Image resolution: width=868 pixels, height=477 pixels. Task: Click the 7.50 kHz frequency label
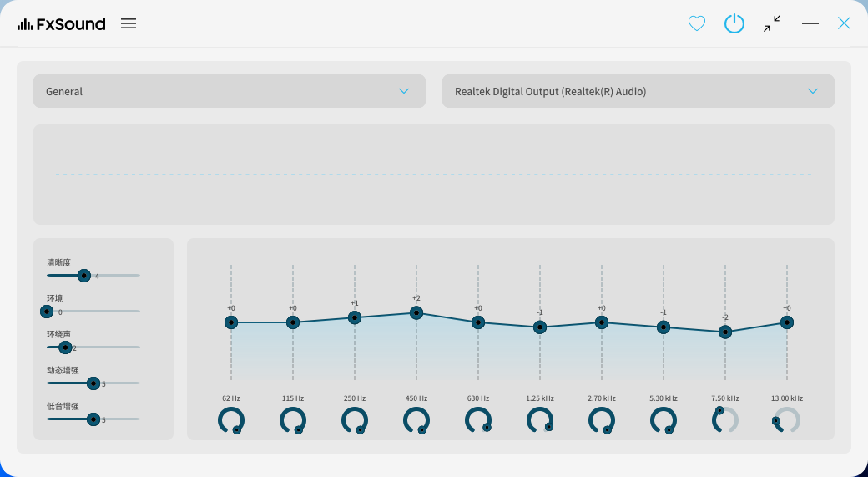[x=725, y=398]
